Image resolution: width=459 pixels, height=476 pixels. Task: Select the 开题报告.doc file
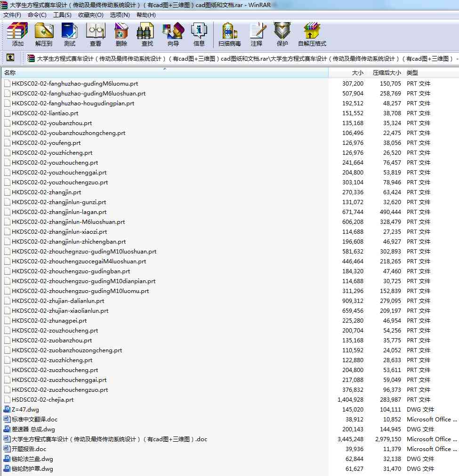(29, 449)
